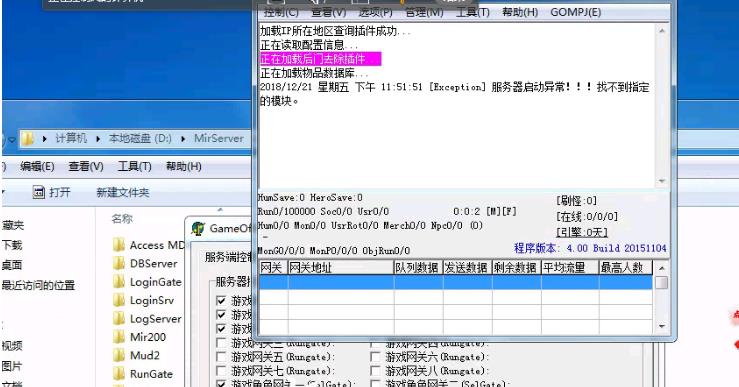Image resolution: width=739 pixels, height=387 pixels.
Task: Select the highlighted log line 正在加载后门去除插件
Action: (x=320, y=59)
